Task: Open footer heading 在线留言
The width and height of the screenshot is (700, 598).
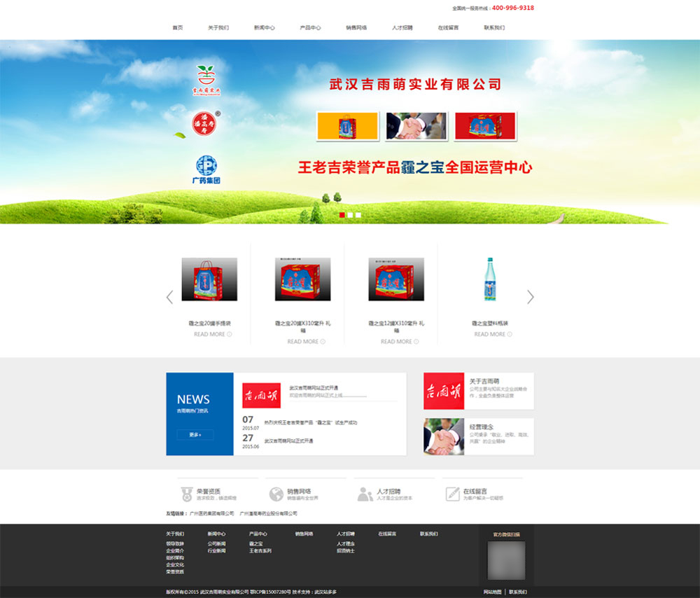Action: tap(387, 534)
